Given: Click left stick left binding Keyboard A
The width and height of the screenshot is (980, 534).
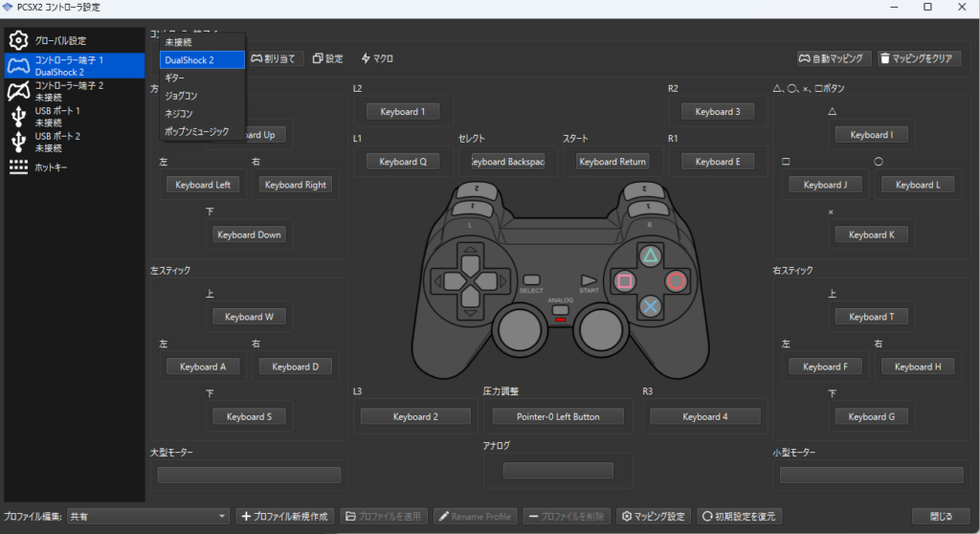Looking at the screenshot, I should (203, 367).
